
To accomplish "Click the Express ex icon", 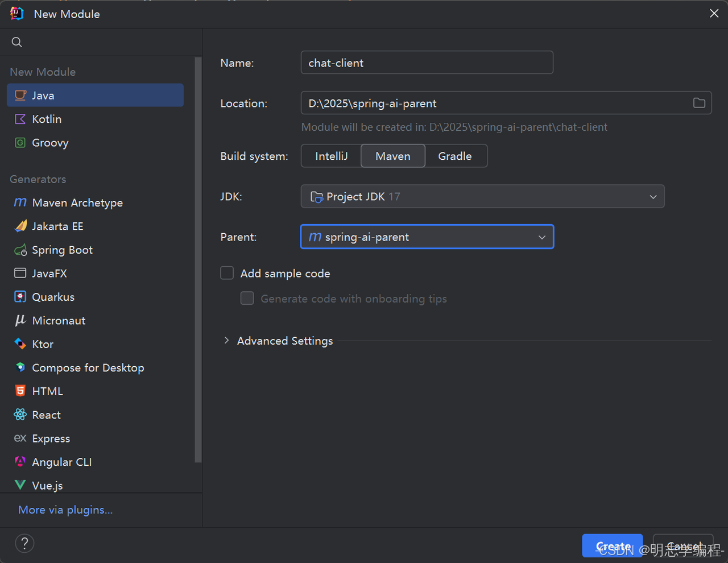I will [20, 438].
